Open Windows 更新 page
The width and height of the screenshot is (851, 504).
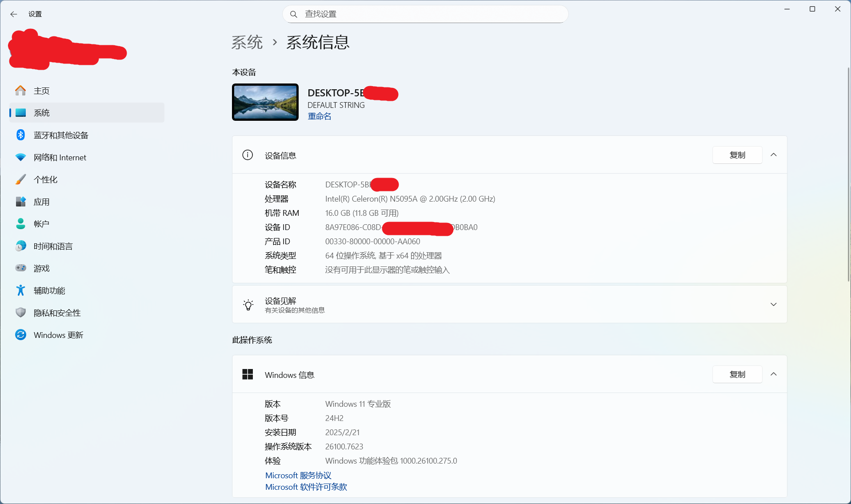pos(87,335)
